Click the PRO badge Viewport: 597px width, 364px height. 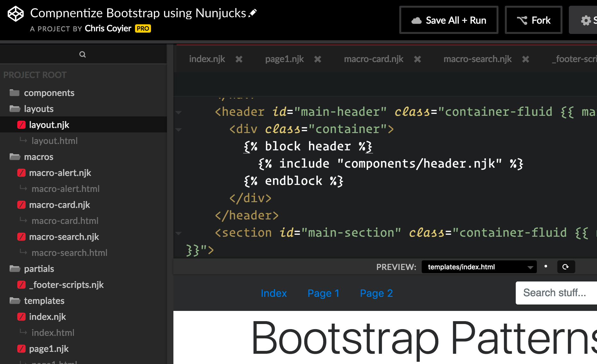tap(143, 28)
